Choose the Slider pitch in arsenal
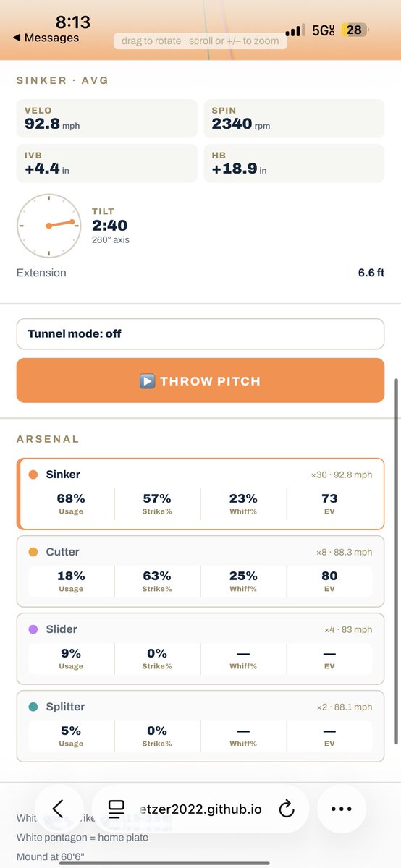 click(x=200, y=649)
